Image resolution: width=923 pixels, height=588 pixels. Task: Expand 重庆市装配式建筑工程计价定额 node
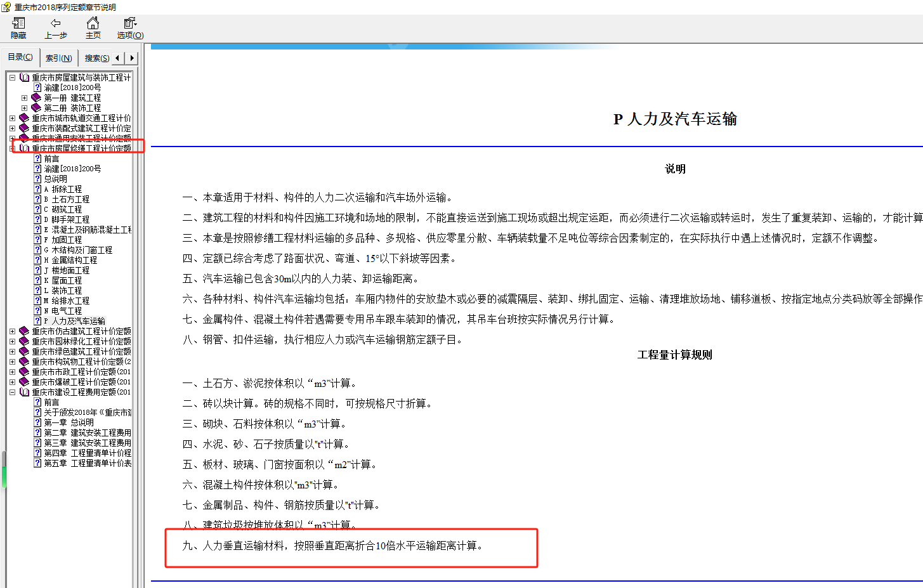12,128
